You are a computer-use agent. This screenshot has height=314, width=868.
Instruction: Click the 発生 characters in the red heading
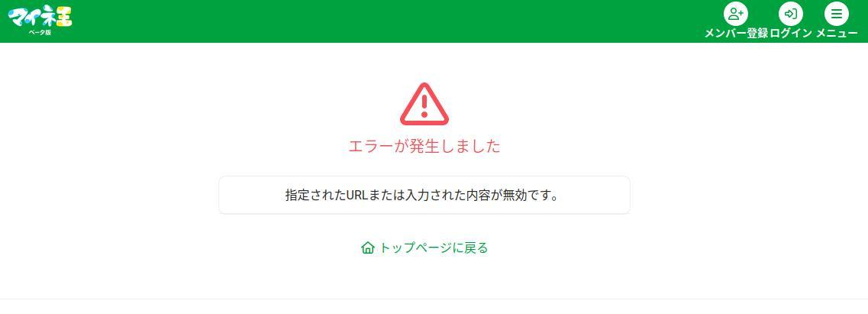click(x=424, y=146)
